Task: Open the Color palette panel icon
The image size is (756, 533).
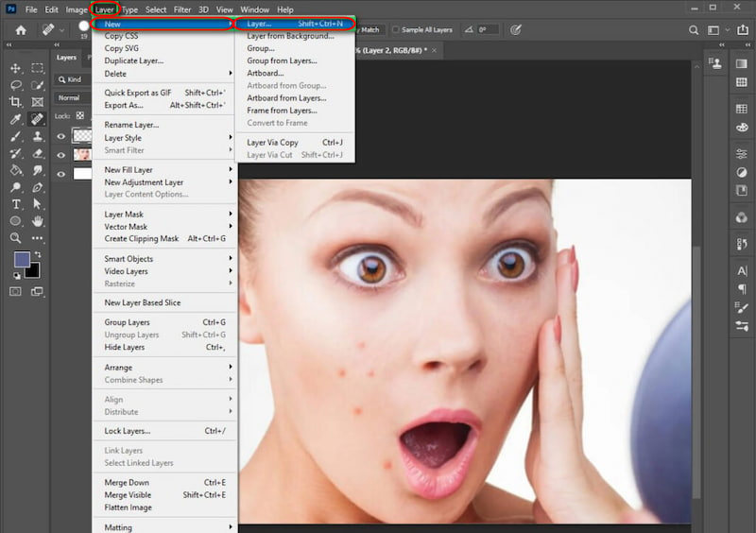Action: pyautogui.click(x=742, y=128)
